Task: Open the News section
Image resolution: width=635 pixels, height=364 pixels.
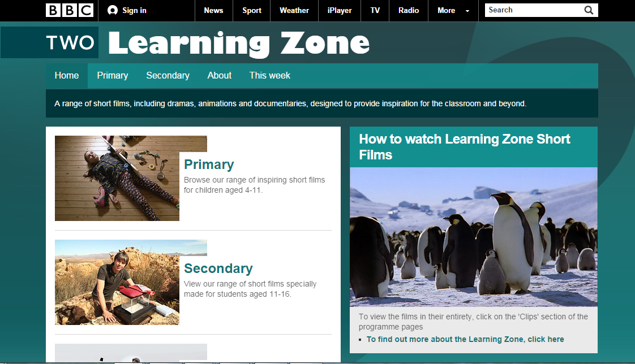Action: [x=213, y=11]
